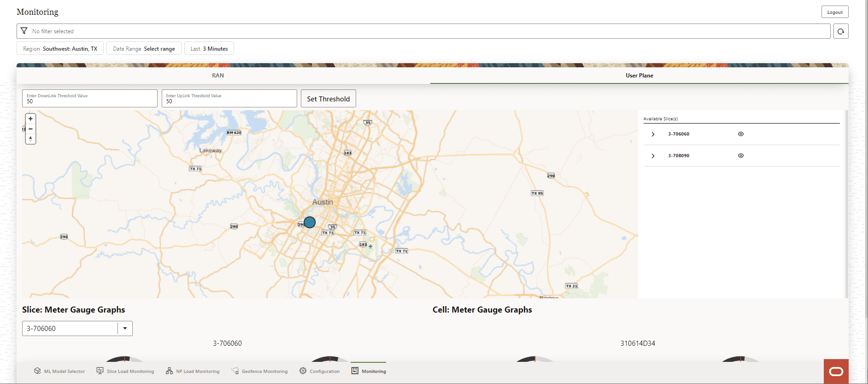Click the filter funnel icon
Screen dimensions: 868x384
tap(24, 31)
